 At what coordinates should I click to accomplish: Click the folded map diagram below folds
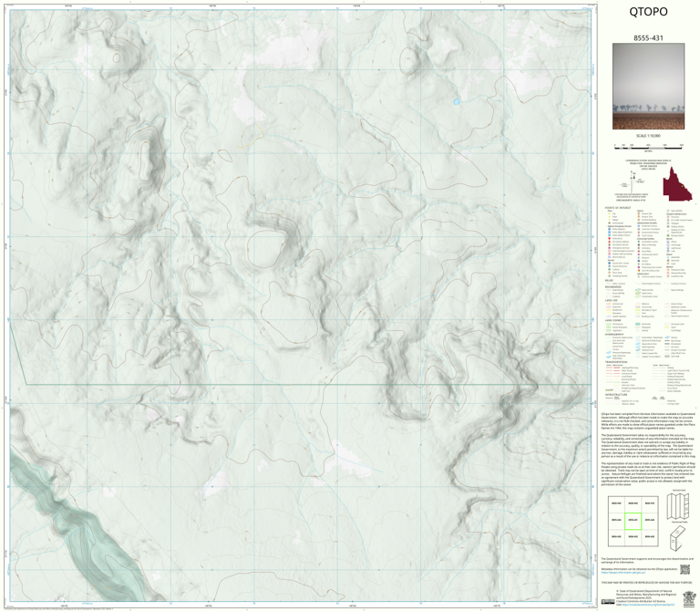pyautogui.click(x=678, y=536)
